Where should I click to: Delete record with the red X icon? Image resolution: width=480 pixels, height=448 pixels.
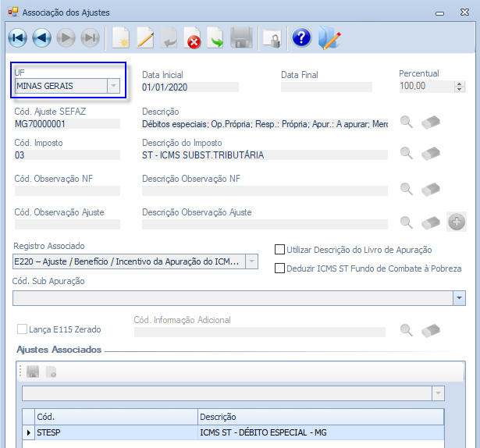tap(193, 38)
